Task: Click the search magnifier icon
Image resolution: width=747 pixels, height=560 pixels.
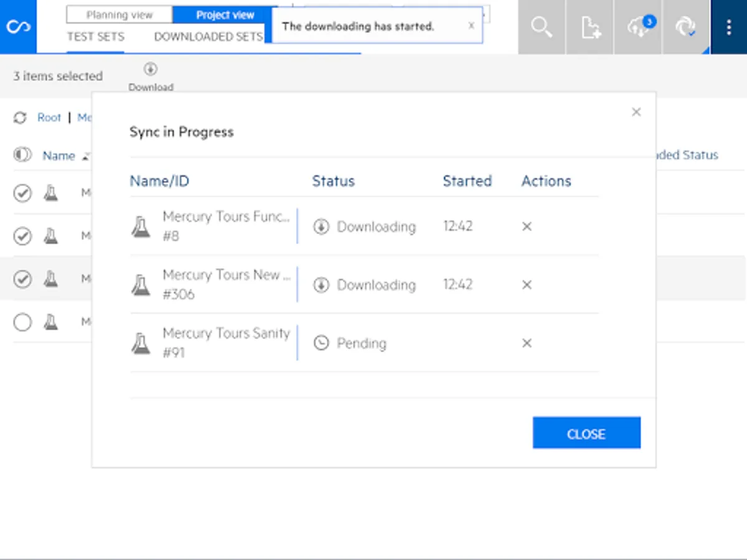Action: tap(542, 27)
